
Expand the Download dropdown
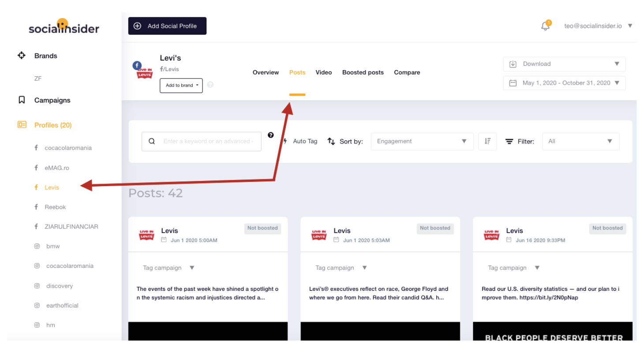[x=564, y=64]
